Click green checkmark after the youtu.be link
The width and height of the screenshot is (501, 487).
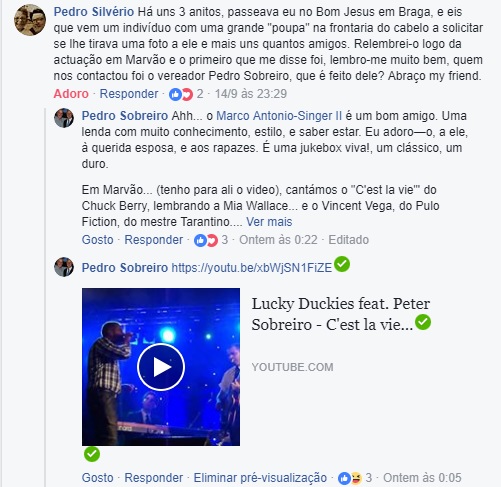342,264
